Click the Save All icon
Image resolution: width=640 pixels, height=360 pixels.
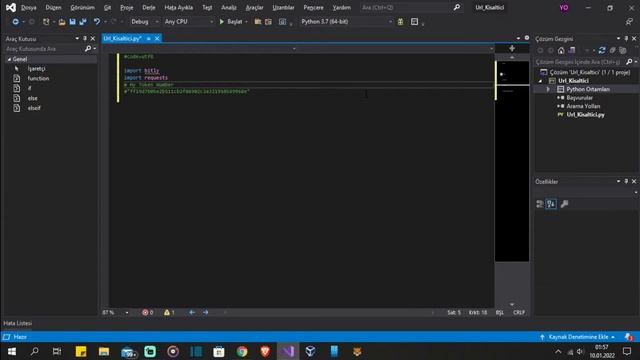83,22
